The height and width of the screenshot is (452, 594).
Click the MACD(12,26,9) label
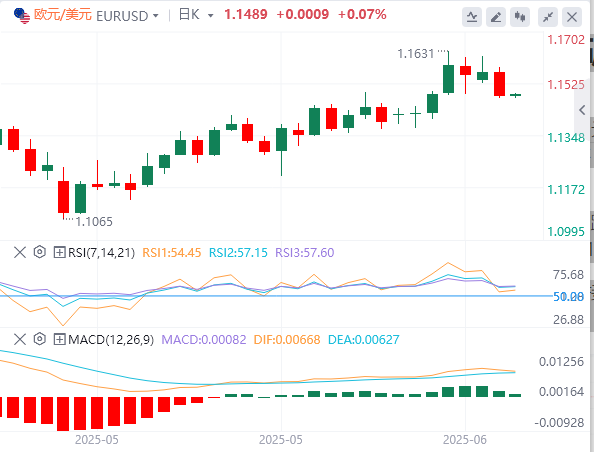click(x=111, y=339)
